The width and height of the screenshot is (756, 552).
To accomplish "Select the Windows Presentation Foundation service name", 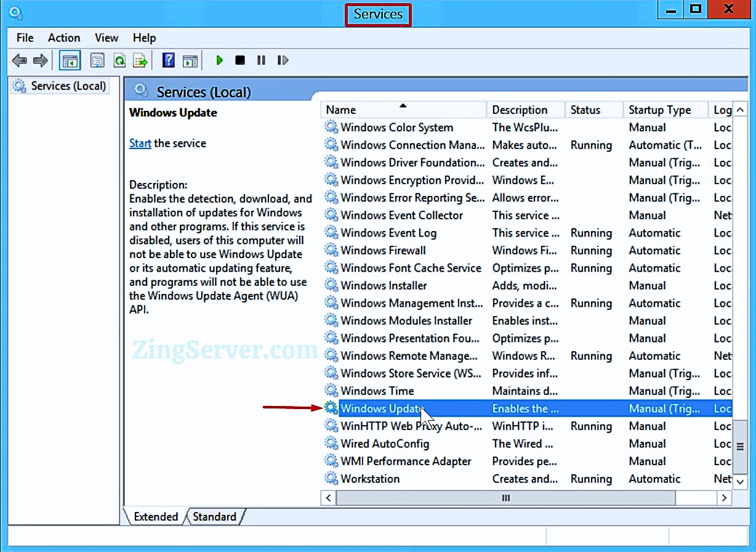I will click(x=410, y=338).
